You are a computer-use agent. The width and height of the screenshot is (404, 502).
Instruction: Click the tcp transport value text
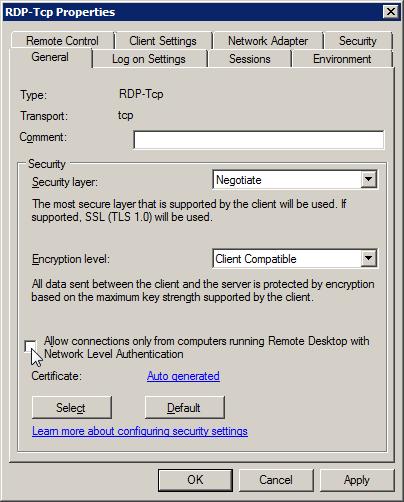point(126,115)
